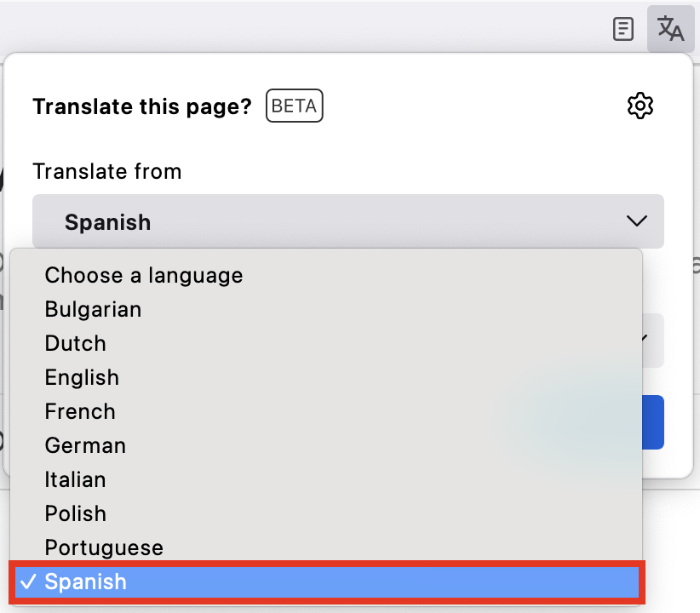Select Polish as the page language

pyautogui.click(x=75, y=513)
